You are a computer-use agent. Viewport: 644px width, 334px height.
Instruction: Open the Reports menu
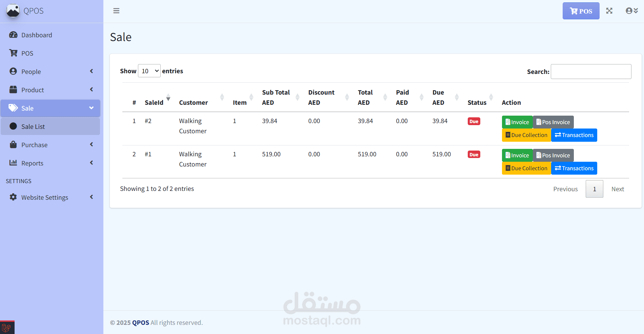pyautogui.click(x=50, y=163)
